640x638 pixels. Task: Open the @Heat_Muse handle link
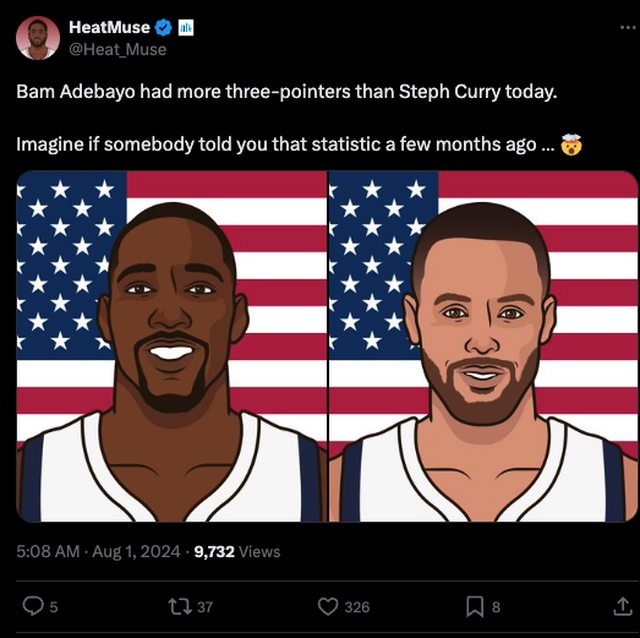(x=118, y=49)
